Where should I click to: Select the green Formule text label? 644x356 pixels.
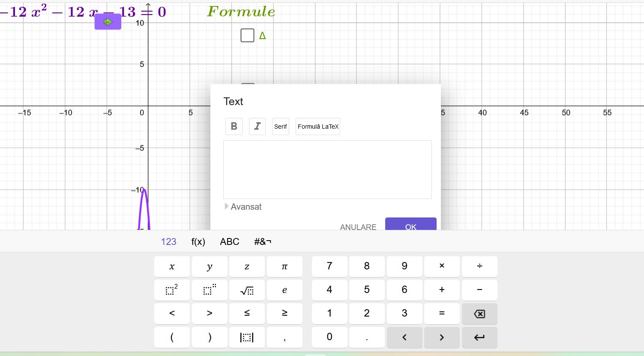(241, 12)
